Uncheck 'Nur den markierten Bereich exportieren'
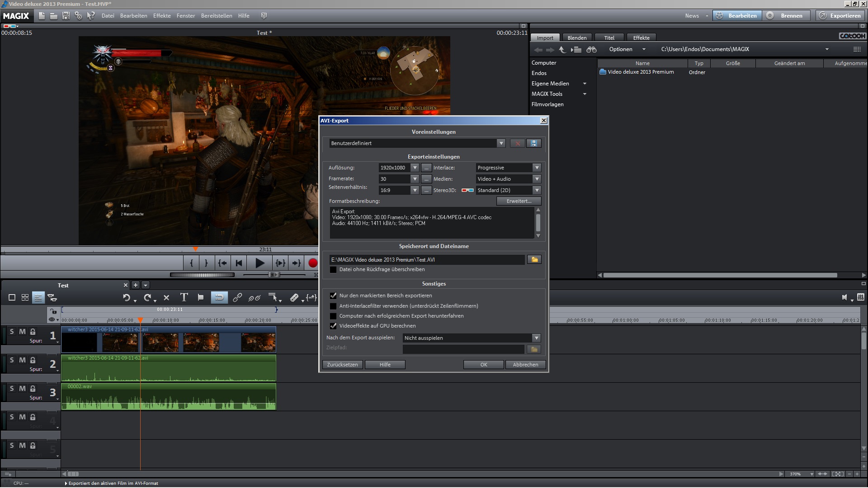This screenshot has width=868, height=488. pos(334,296)
